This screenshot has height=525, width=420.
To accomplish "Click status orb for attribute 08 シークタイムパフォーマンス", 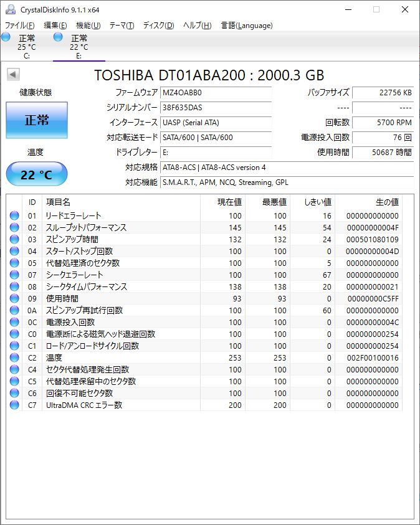I will point(14,286).
